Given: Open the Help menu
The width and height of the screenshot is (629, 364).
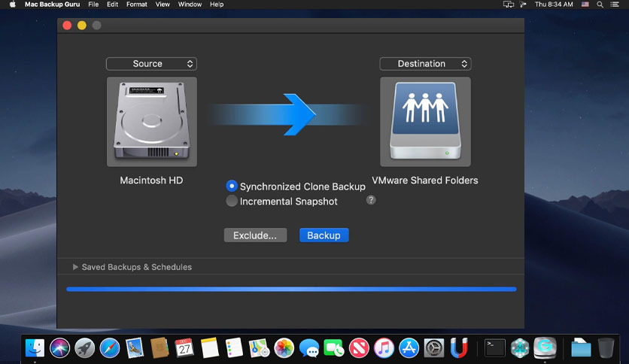Looking at the screenshot, I should 217,5.
